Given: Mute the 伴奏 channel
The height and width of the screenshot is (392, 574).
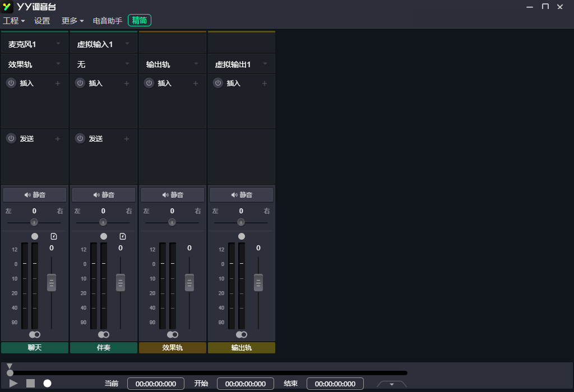Looking at the screenshot, I should [x=103, y=194].
